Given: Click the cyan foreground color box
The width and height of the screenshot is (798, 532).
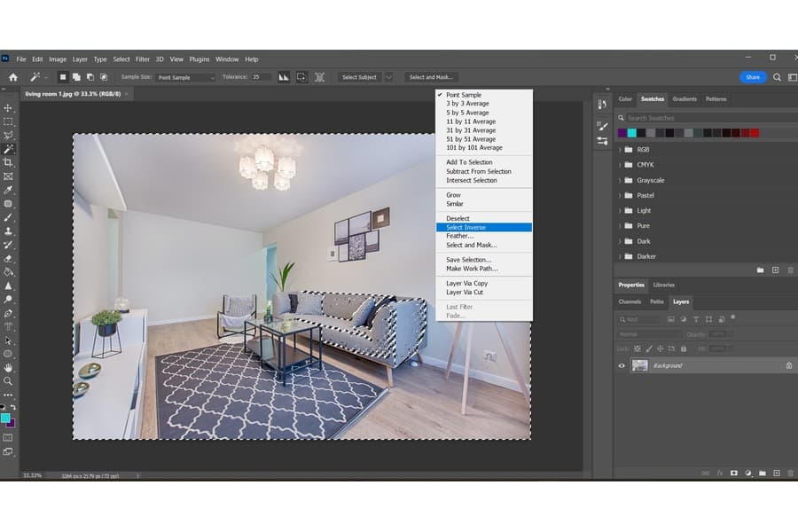Looking at the screenshot, I should click(x=5, y=418).
